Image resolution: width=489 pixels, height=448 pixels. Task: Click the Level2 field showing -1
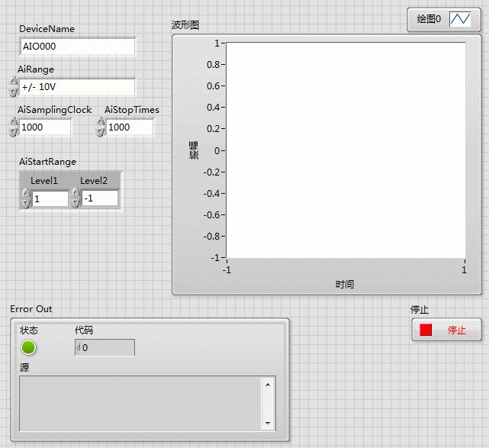pyautogui.click(x=100, y=198)
